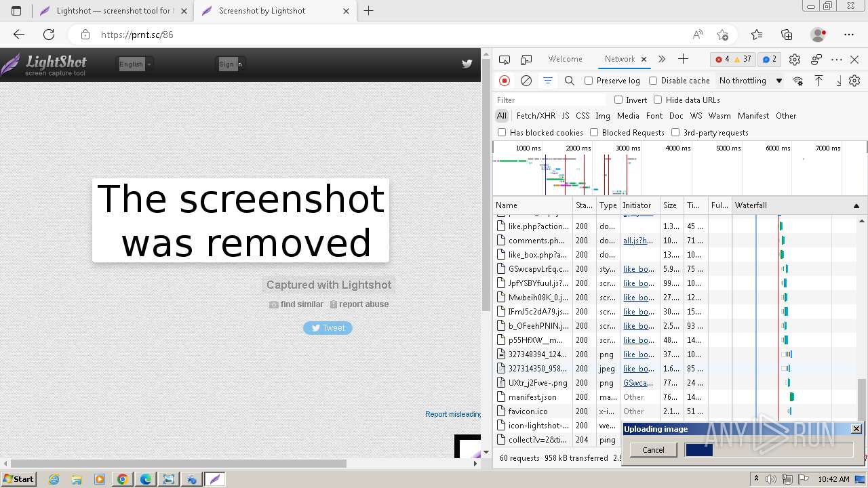868x488 pixels.
Task: Open network conditions wifi icon
Action: coord(798,81)
